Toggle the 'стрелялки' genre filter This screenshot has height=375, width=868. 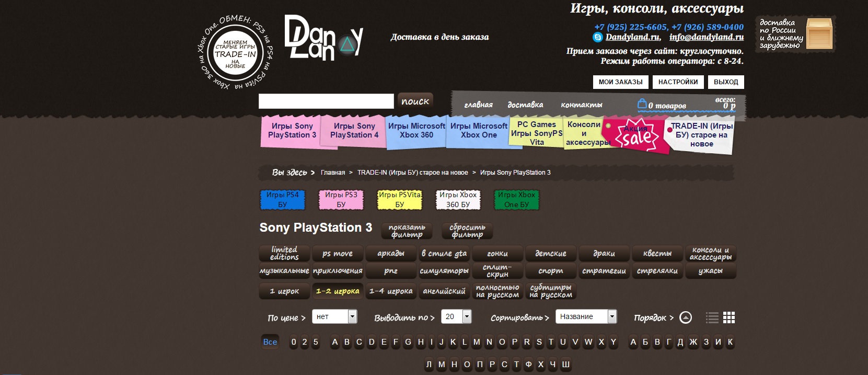pyautogui.click(x=657, y=271)
